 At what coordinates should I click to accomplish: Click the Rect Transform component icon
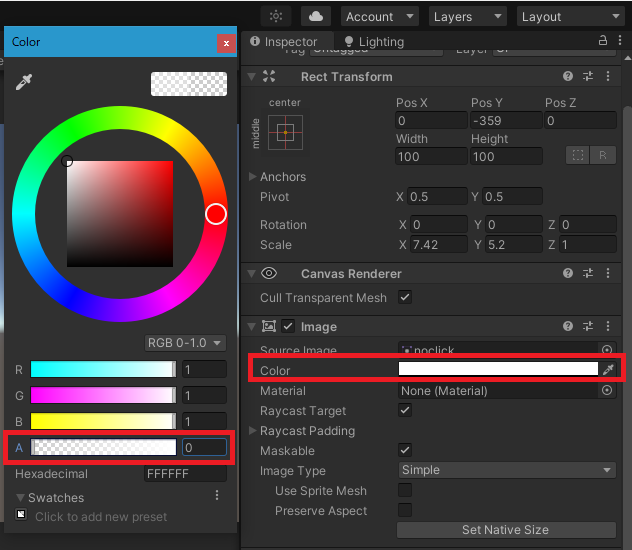(269, 76)
